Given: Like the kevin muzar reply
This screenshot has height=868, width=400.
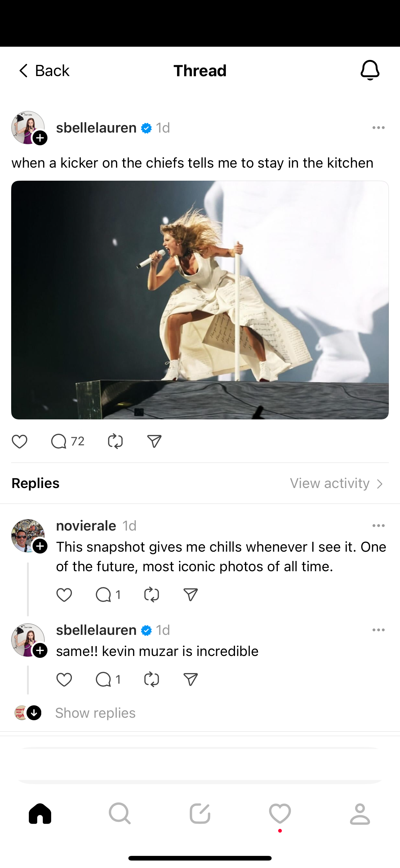Looking at the screenshot, I should tap(64, 680).
